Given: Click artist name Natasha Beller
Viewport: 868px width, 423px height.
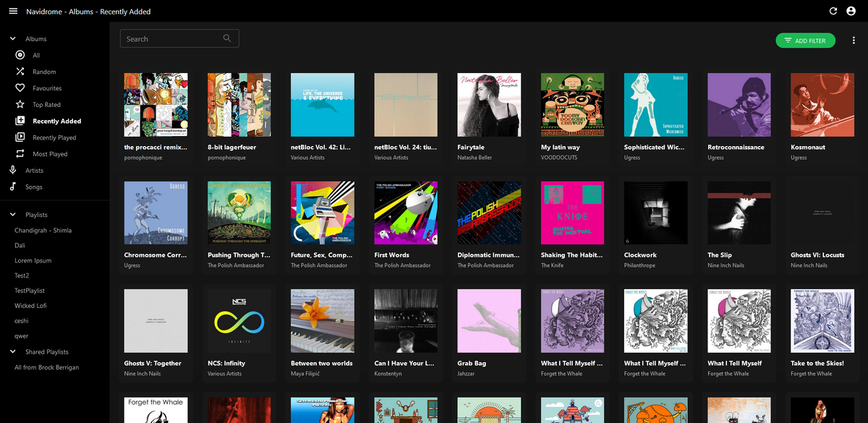Looking at the screenshot, I should point(475,158).
